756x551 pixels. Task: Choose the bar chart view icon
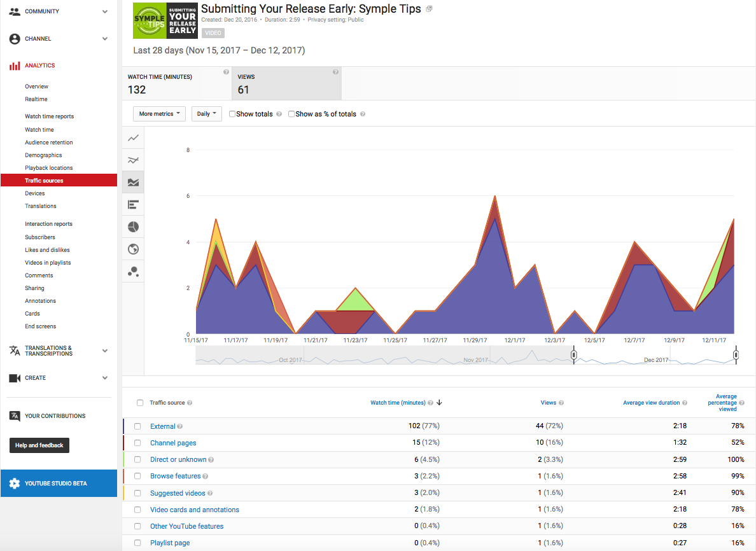point(133,205)
